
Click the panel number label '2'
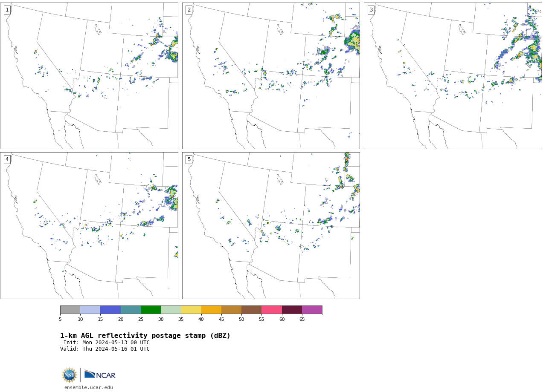189,10
